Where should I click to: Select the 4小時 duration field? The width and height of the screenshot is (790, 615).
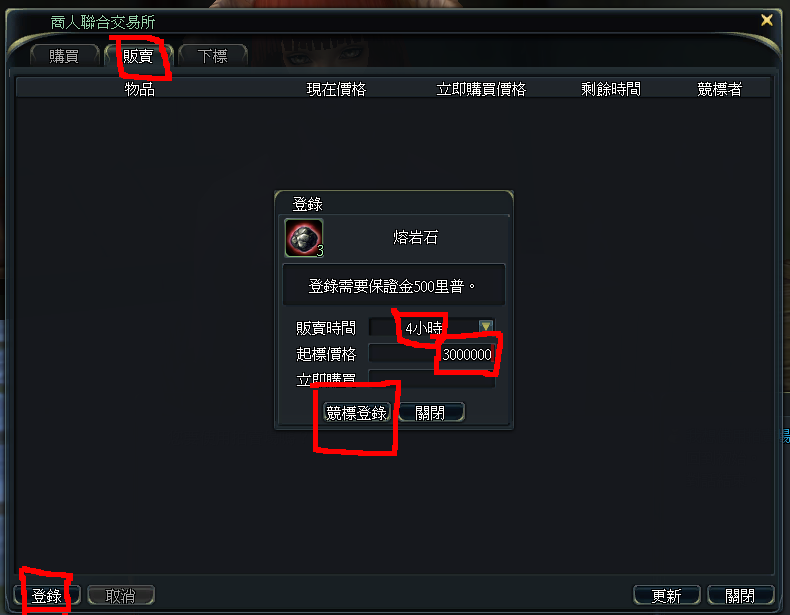[x=431, y=327]
